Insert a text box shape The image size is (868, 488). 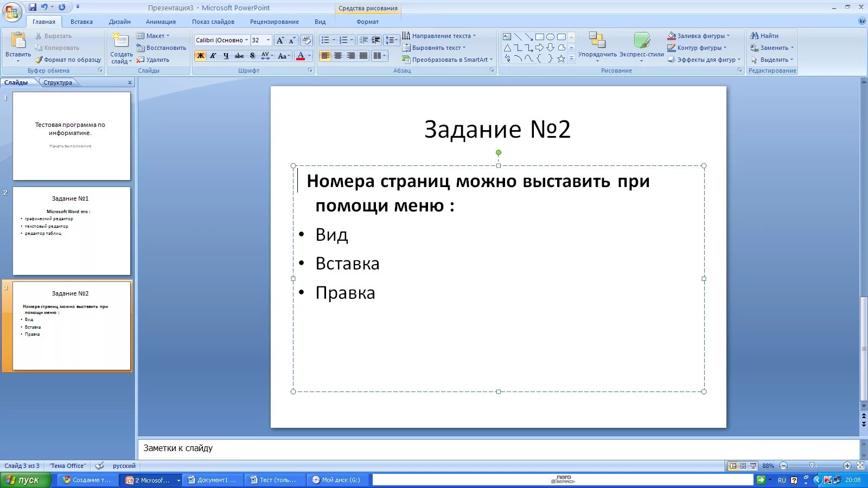507,37
